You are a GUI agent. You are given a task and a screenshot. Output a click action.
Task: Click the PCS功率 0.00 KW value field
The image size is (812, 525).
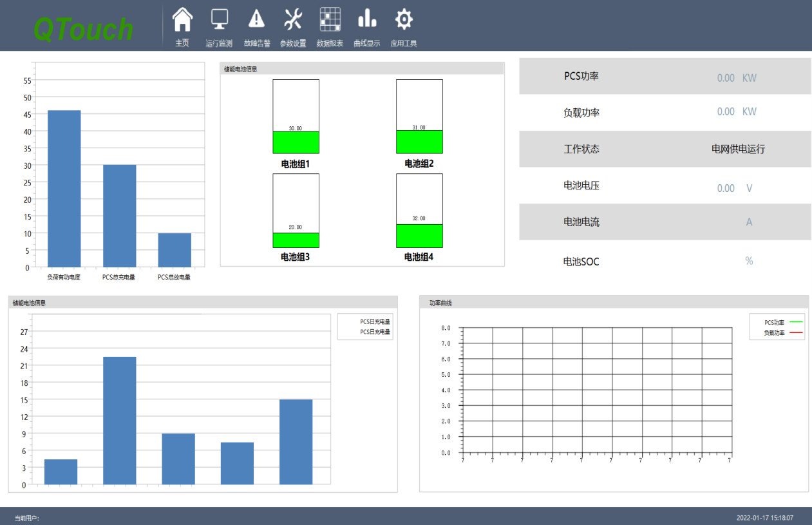[736, 78]
